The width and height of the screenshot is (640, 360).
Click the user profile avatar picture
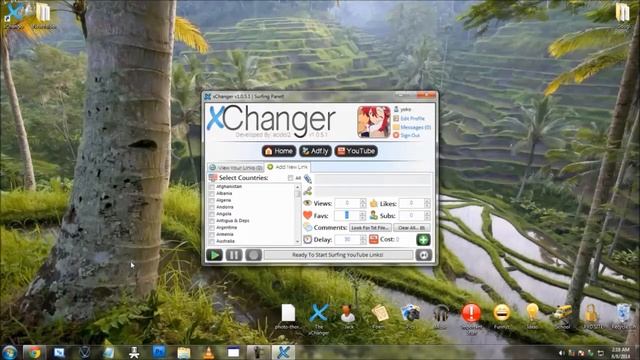(x=373, y=122)
